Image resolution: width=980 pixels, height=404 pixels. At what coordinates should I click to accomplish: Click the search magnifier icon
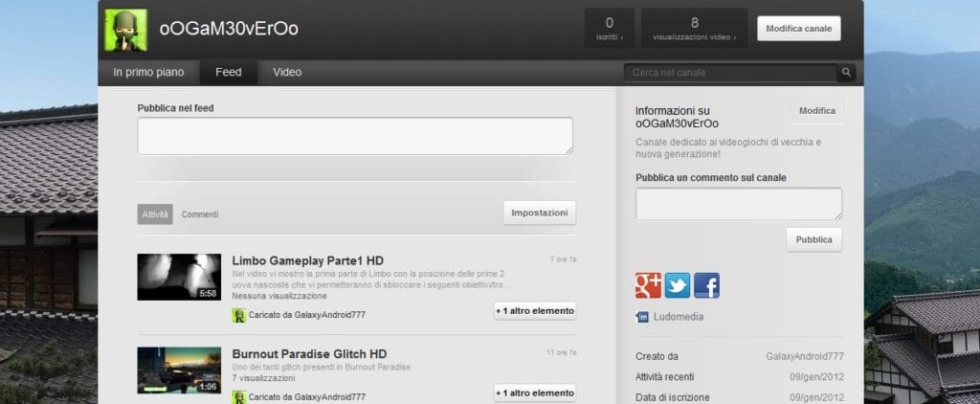point(846,73)
